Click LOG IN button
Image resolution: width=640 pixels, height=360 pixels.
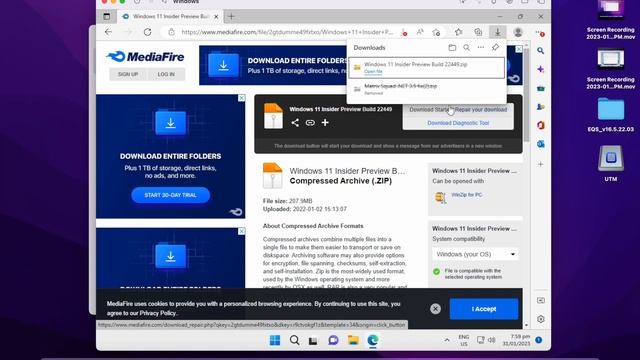pyautogui.click(x=166, y=74)
